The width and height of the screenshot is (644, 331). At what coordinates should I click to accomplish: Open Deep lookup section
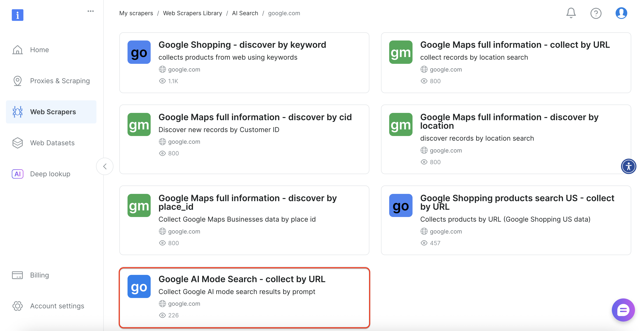(x=51, y=174)
